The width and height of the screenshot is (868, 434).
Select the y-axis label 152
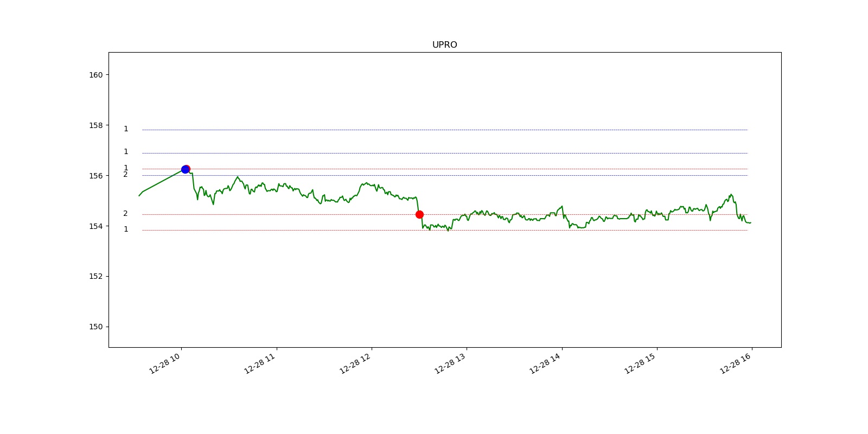pos(95,276)
